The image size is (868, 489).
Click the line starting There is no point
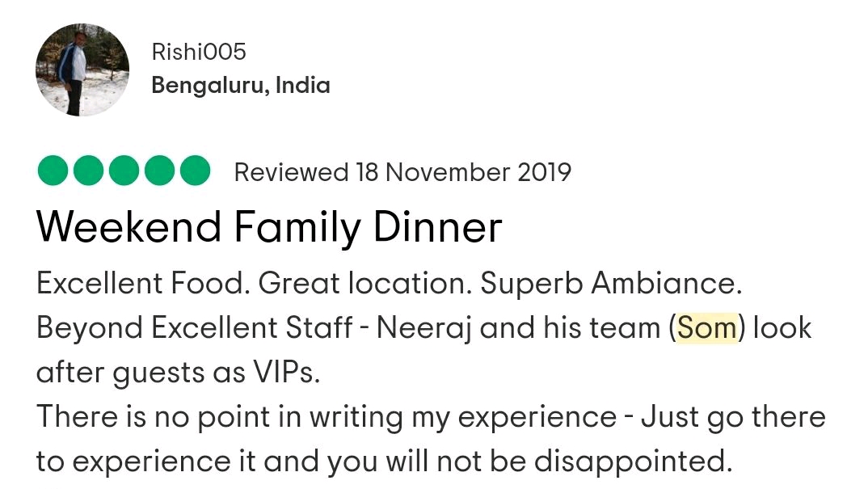coord(431,417)
